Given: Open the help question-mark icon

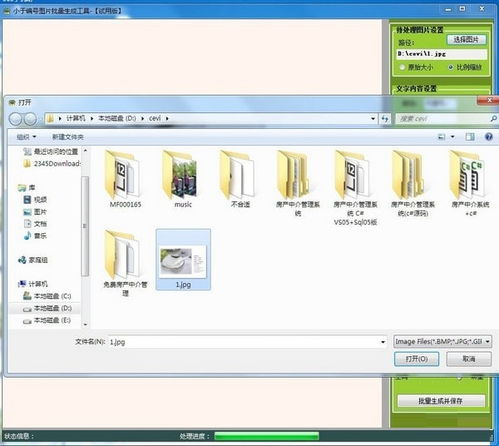Looking at the screenshot, I should [x=489, y=137].
